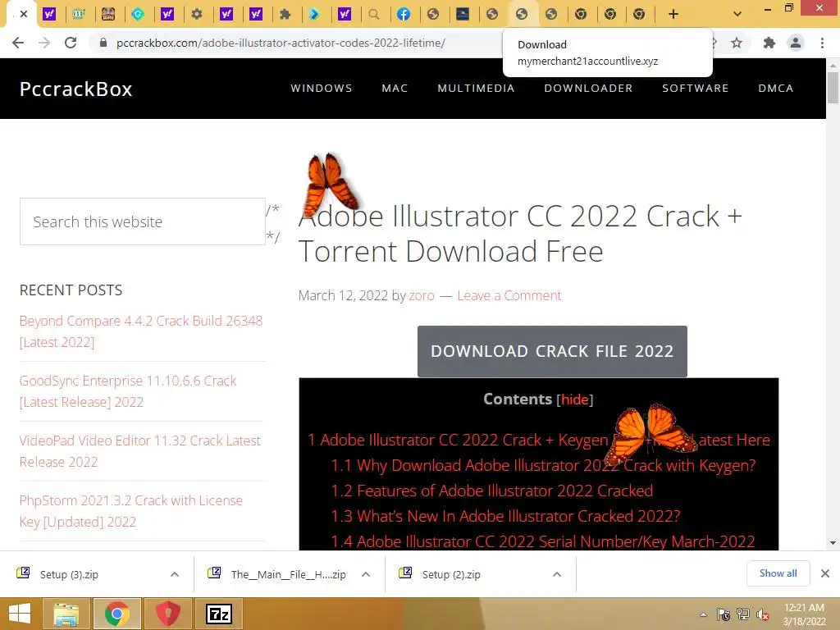Expand options for Setup (3).zip download
The height and width of the screenshot is (630, 840).
click(175, 574)
